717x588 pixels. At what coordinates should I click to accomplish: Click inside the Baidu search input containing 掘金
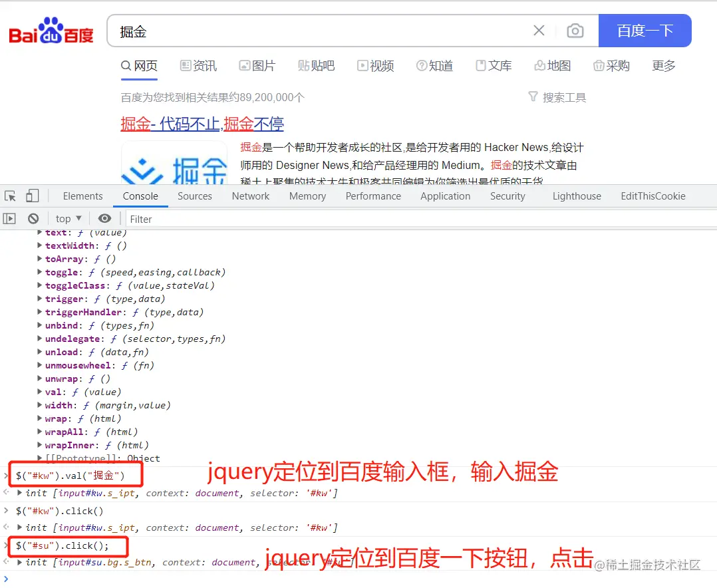click(320, 31)
